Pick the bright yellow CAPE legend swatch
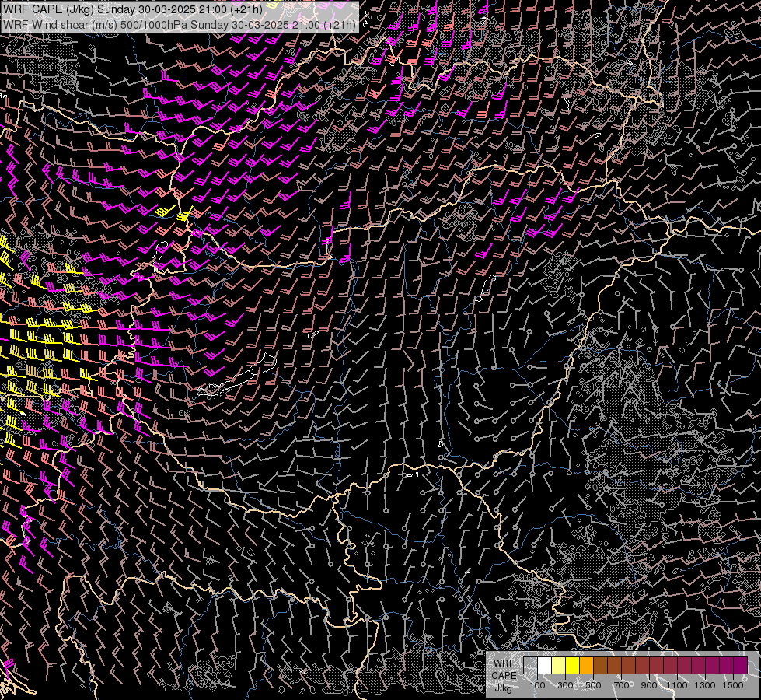This screenshot has height=700, width=761. (x=573, y=665)
